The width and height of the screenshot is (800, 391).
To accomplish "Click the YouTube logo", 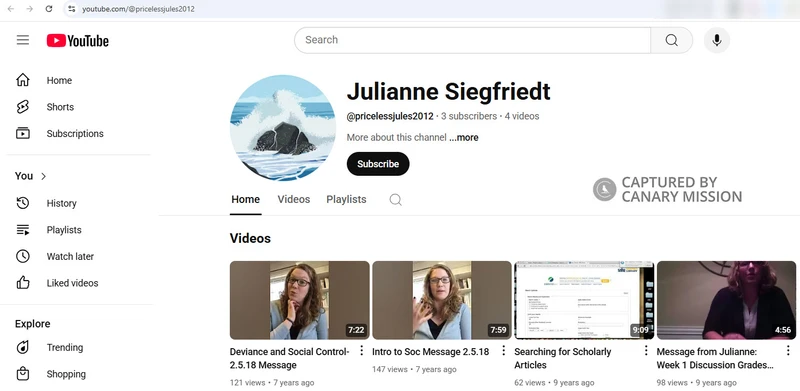I will click(78, 40).
